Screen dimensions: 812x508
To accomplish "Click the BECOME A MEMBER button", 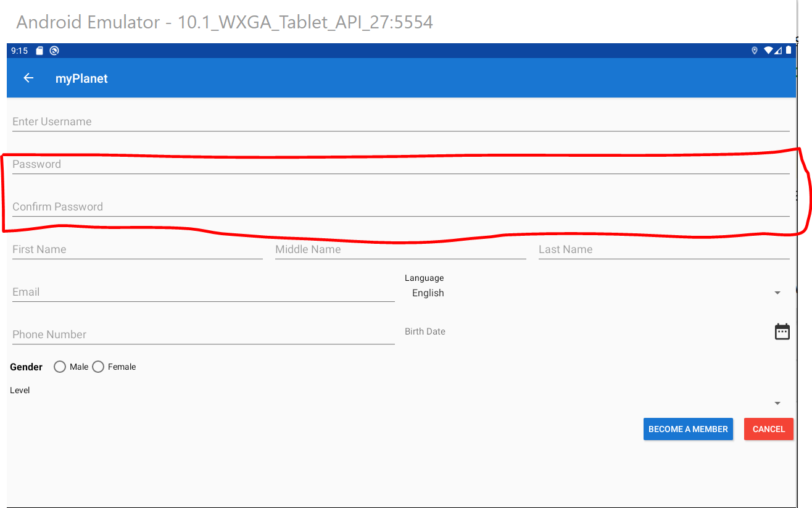I will click(x=688, y=429).
